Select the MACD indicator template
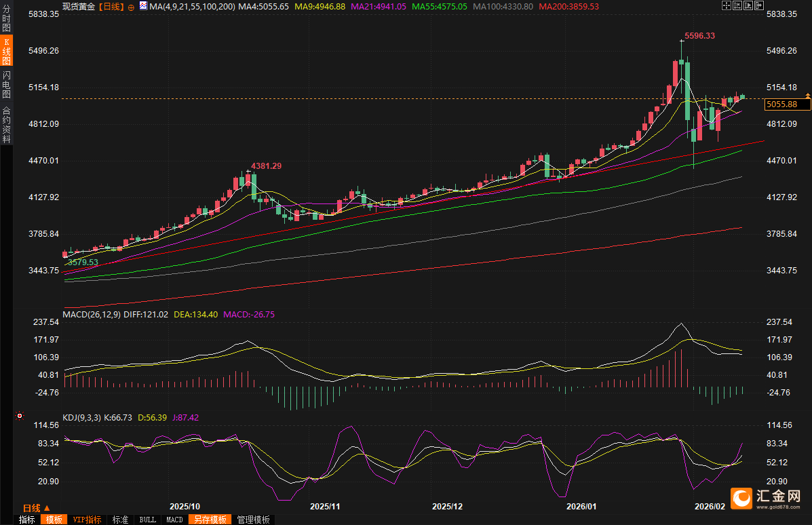Screen dimensions: 812x525 tap(174, 520)
